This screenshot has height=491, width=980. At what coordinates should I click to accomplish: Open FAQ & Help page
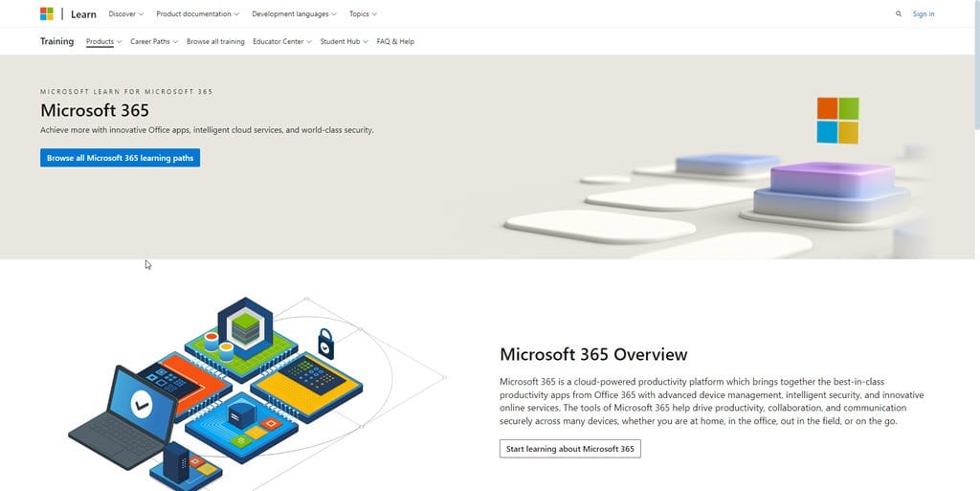(395, 42)
